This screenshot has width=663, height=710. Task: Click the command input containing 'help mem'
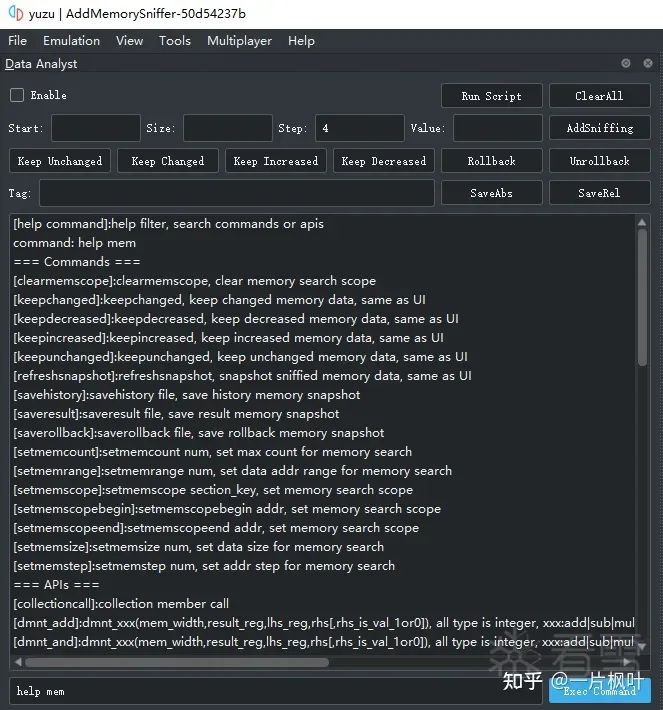tap(276, 691)
